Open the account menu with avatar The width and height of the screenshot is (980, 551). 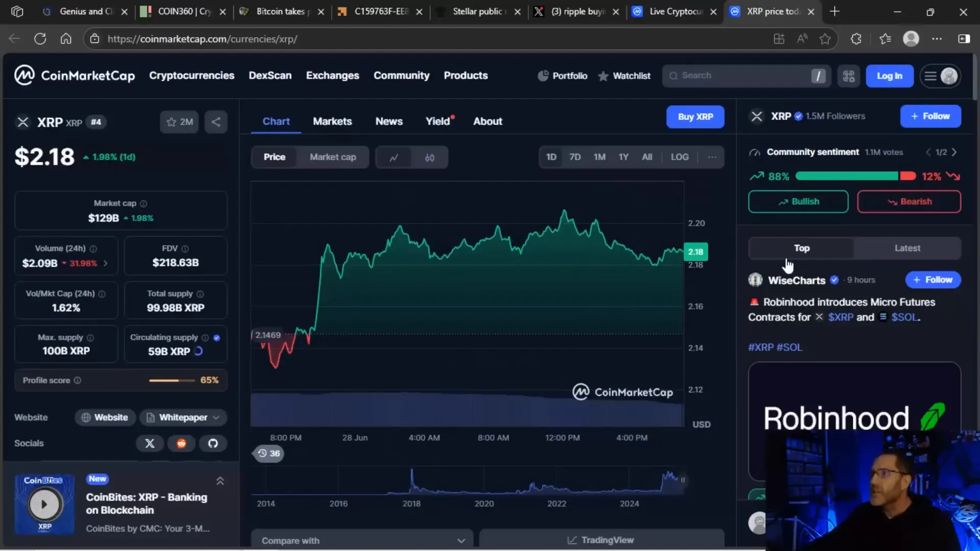point(941,76)
